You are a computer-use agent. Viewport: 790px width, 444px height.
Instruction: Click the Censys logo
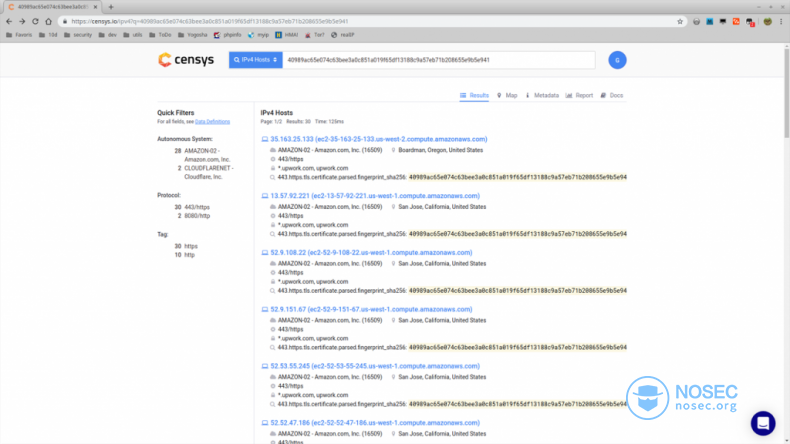point(186,60)
